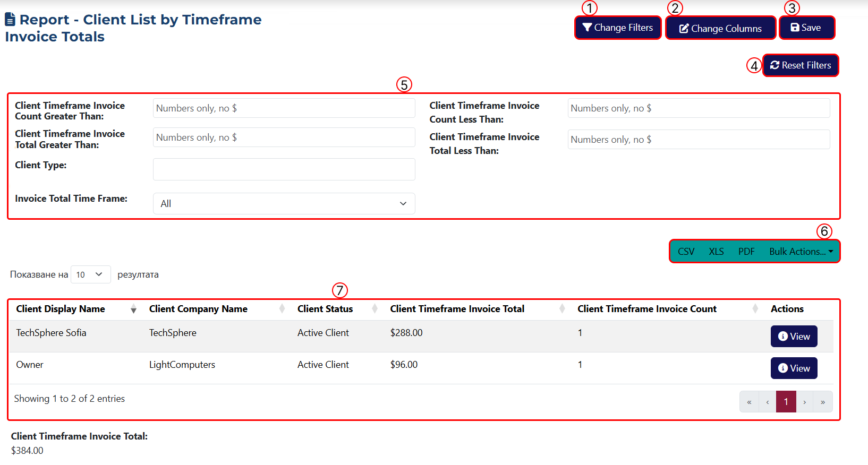The height and width of the screenshot is (465, 868).
Task: Sort by Client Timeframe Invoice Total column
Action: pyautogui.click(x=477, y=309)
